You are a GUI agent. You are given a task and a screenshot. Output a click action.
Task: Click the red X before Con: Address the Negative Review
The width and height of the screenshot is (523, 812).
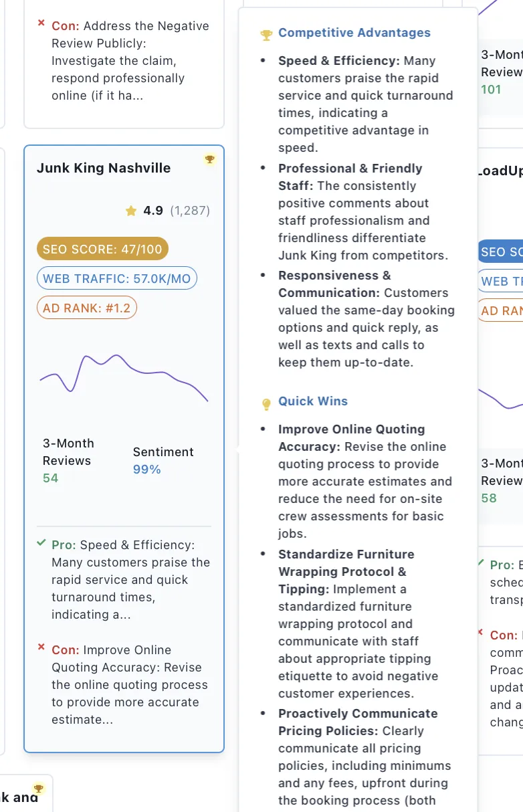(41, 23)
